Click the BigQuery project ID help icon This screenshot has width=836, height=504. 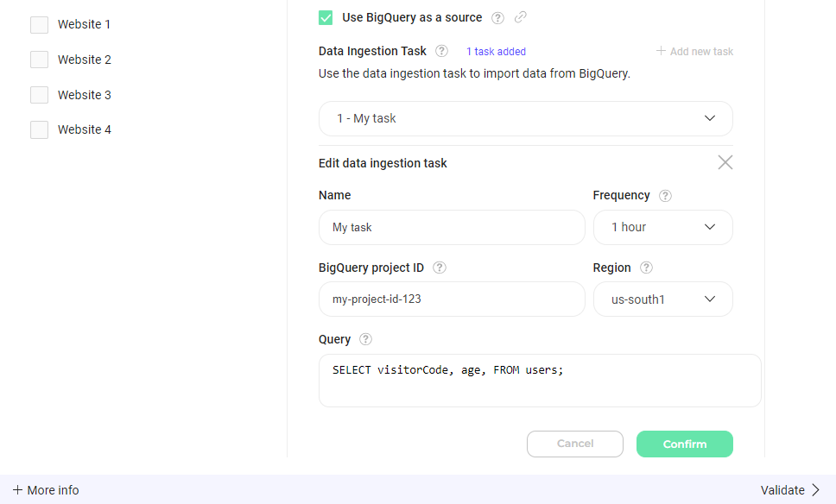(440, 268)
